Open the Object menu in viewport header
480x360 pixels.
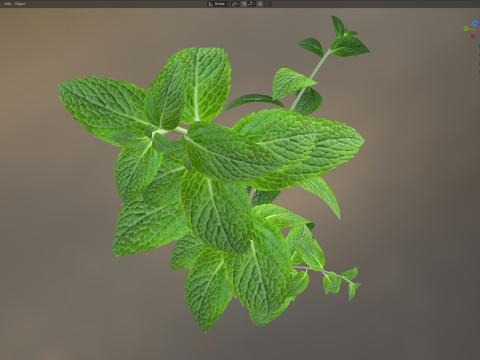point(20,4)
